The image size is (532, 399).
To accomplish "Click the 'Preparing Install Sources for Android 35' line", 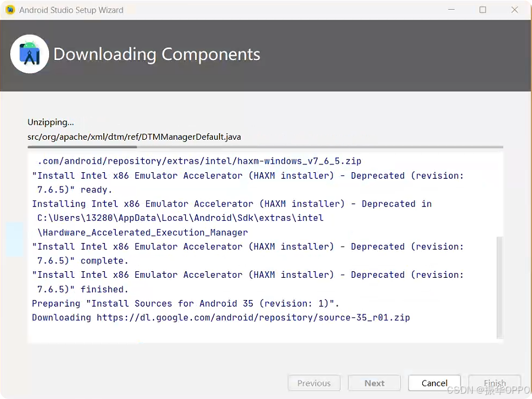I will 185,304.
